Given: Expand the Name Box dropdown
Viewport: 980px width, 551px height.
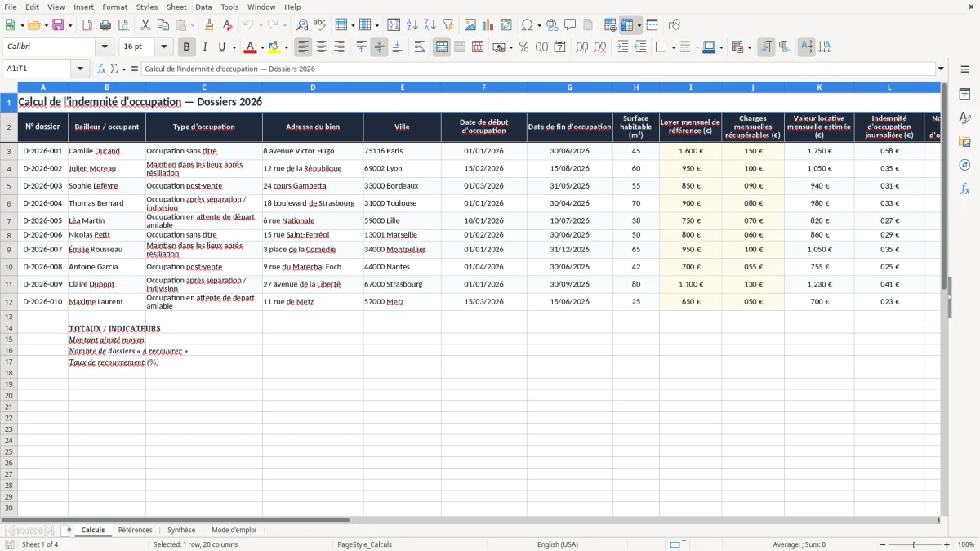Looking at the screenshot, I should coord(80,69).
